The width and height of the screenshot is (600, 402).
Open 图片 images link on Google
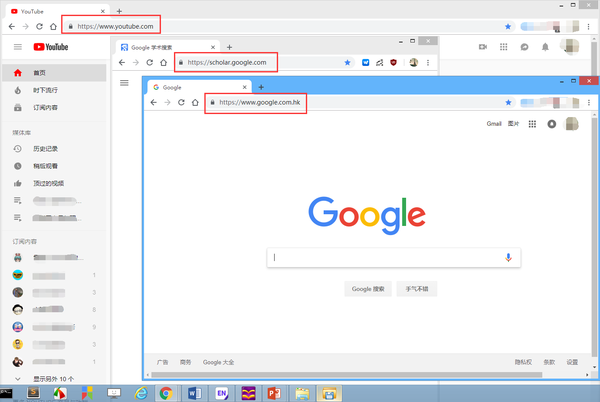[x=514, y=124]
